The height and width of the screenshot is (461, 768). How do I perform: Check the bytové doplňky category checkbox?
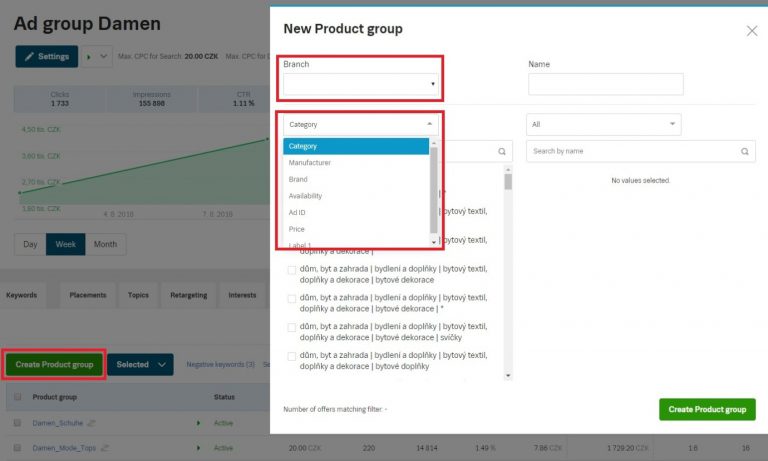point(291,356)
